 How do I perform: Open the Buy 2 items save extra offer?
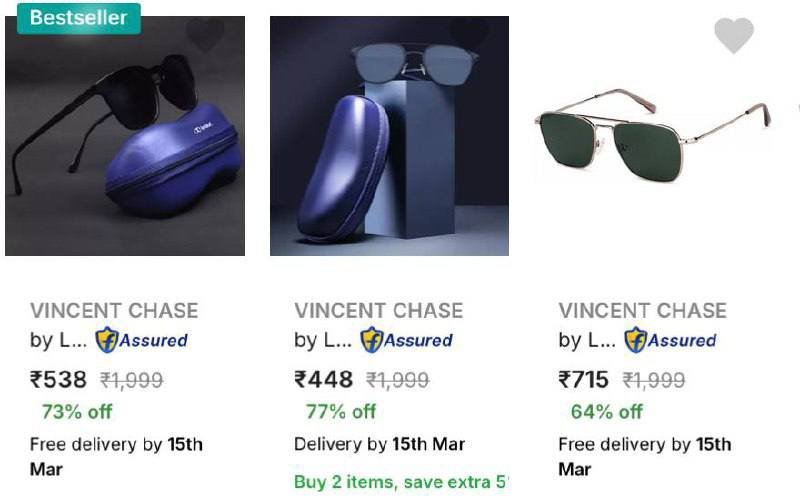point(401,482)
